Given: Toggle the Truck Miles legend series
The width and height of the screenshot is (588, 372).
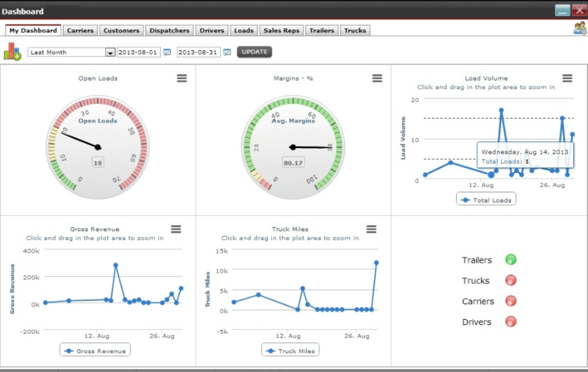Looking at the screenshot, I should tap(291, 351).
